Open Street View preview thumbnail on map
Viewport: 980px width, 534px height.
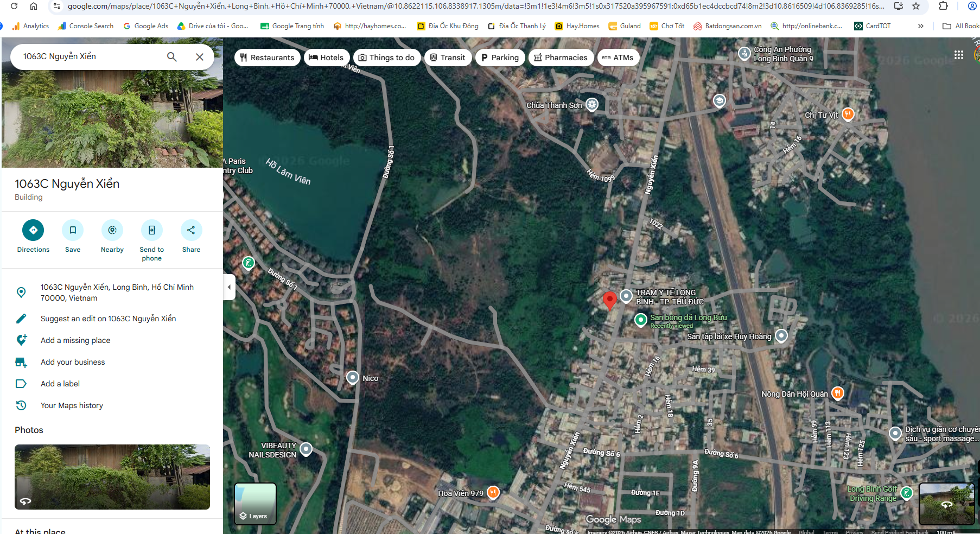coord(947,504)
